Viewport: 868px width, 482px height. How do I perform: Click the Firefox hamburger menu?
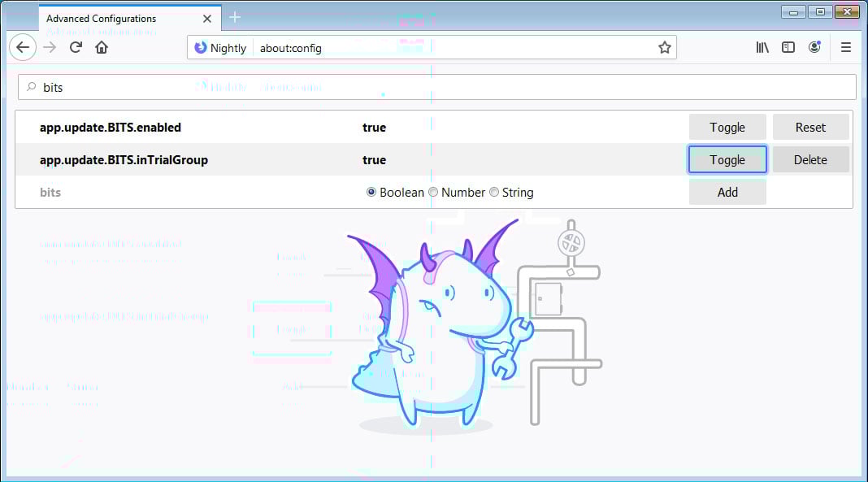pos(845,47)
